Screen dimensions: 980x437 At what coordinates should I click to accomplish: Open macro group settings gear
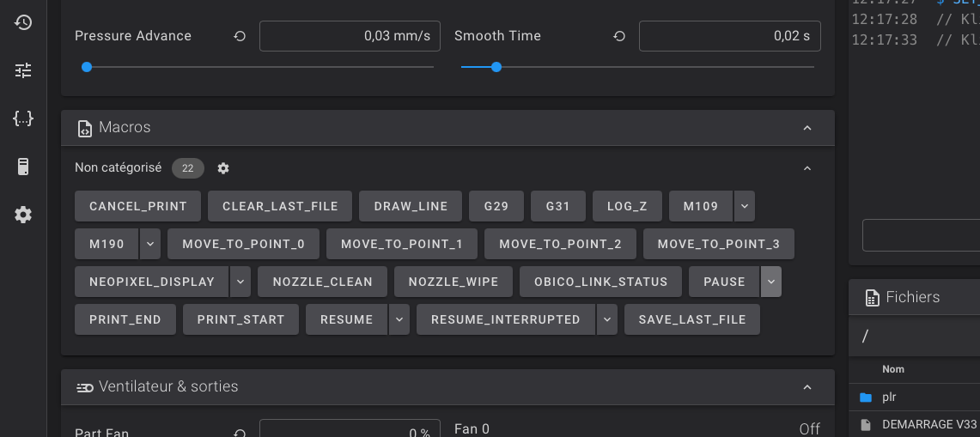tap(223, 168)
